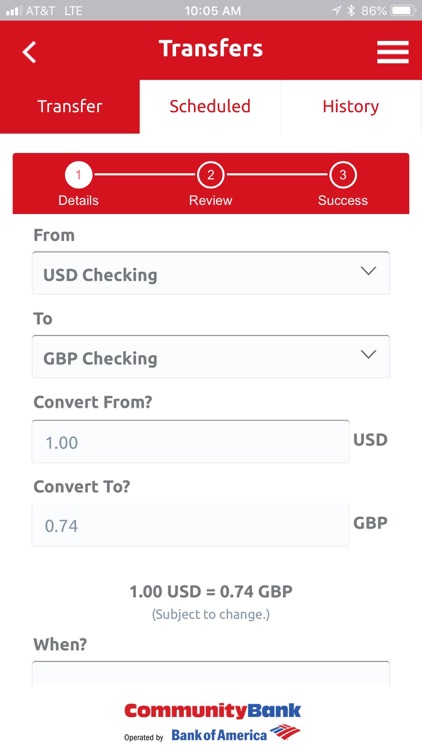
Task: Tap the Convert To GBP amount field
Action: coord(190,525)
